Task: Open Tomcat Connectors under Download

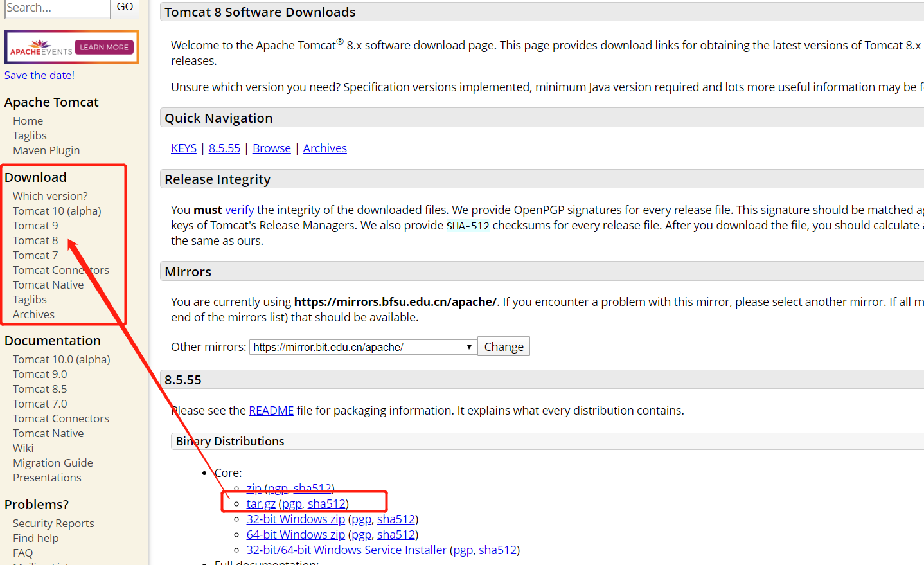Action: point(61,270)
